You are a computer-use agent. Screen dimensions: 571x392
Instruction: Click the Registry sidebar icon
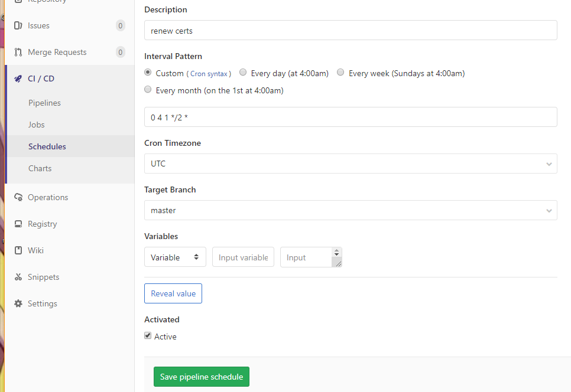coord(18,224)
